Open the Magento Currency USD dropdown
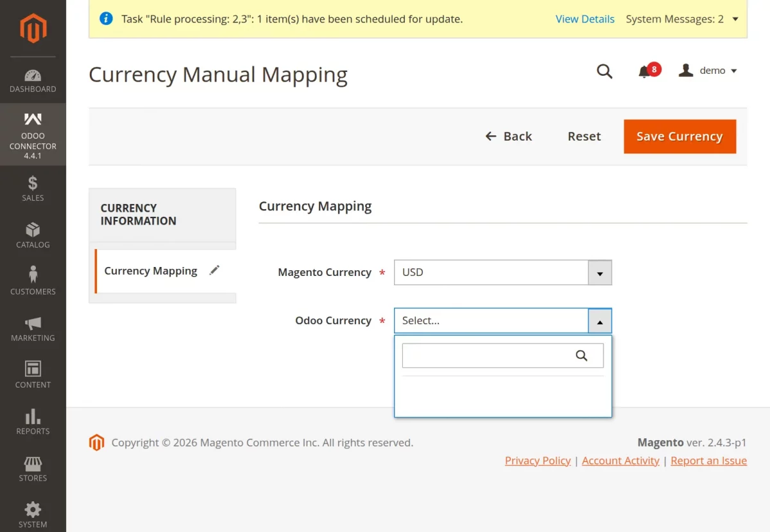This screenshot has width=770, height=532. point(503,272)
